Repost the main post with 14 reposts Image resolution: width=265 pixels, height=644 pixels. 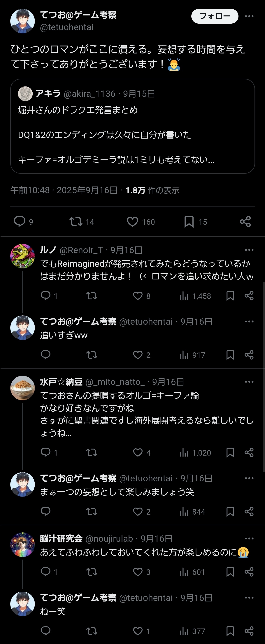[x=76, y=221]
